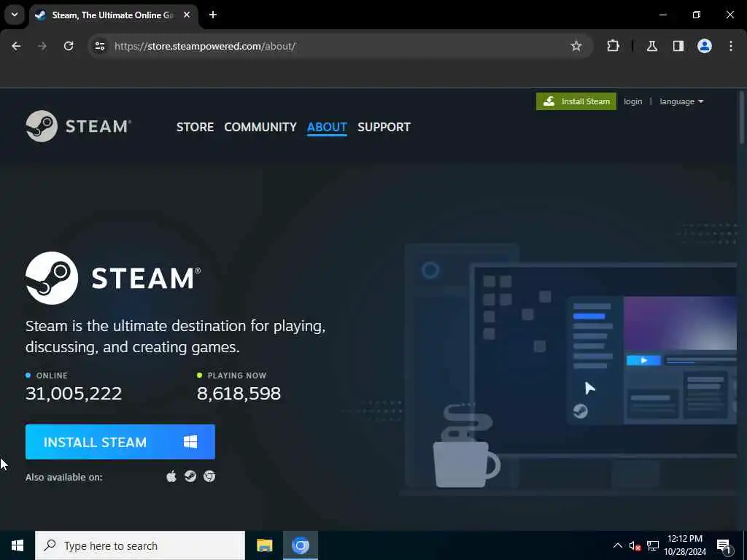Reload the Steam page
This screenshot has height=560, width=747.
(x=69, y=46)
